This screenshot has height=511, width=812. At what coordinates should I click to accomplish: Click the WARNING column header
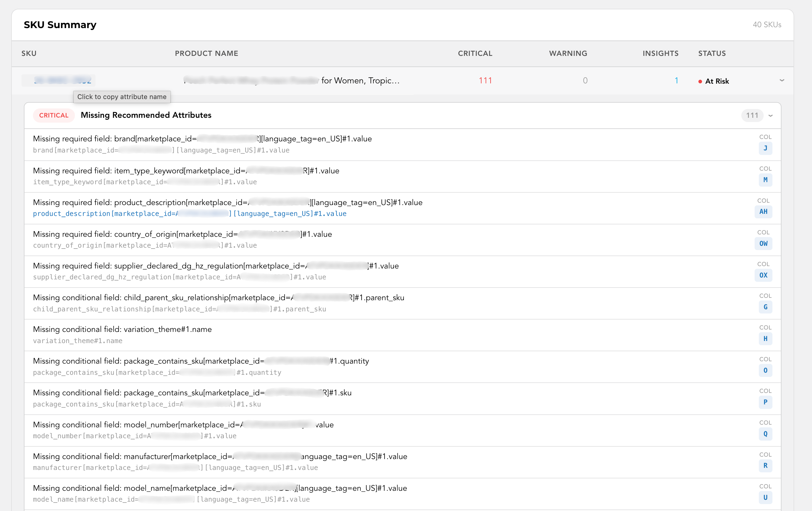(x=568, y=53)
